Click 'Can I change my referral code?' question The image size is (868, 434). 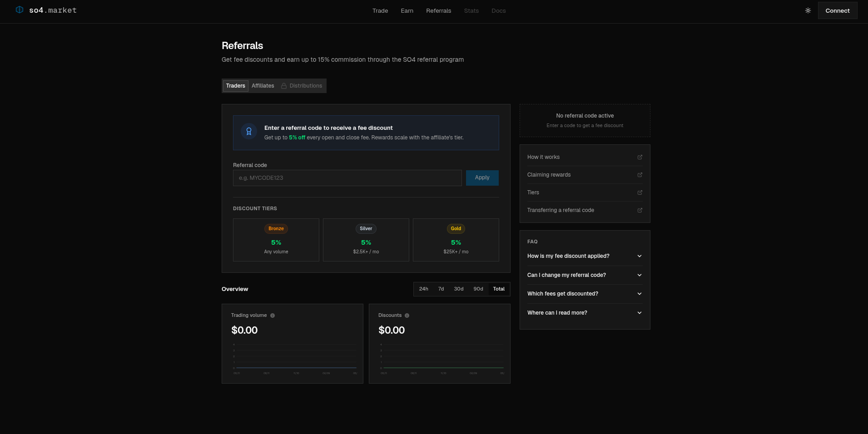[x=566, y=275]
